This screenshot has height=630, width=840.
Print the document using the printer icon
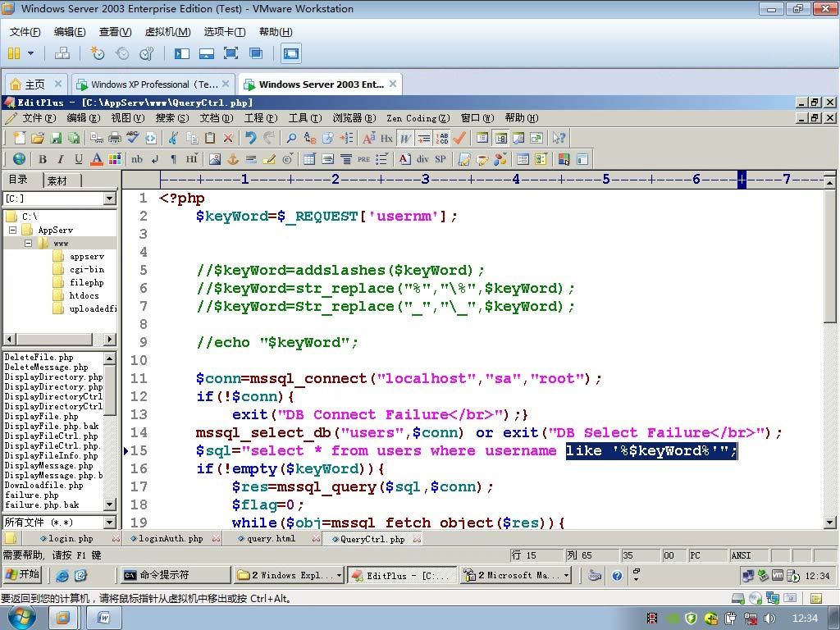(115, 138)
